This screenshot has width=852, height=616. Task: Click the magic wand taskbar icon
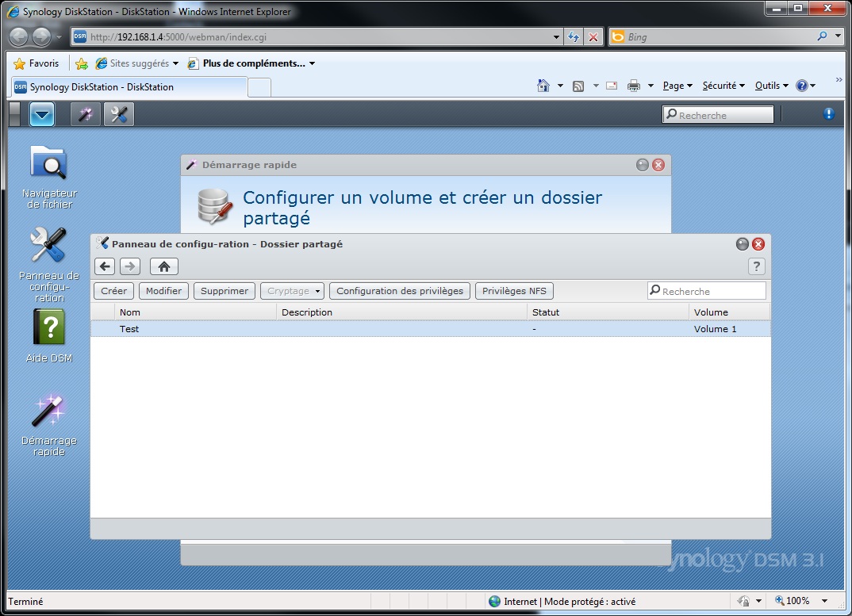point(86,114)
